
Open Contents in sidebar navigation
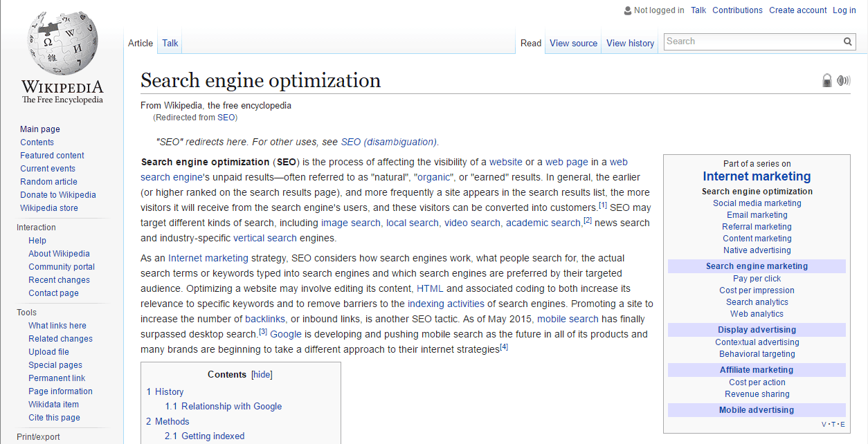coord(37,142)
